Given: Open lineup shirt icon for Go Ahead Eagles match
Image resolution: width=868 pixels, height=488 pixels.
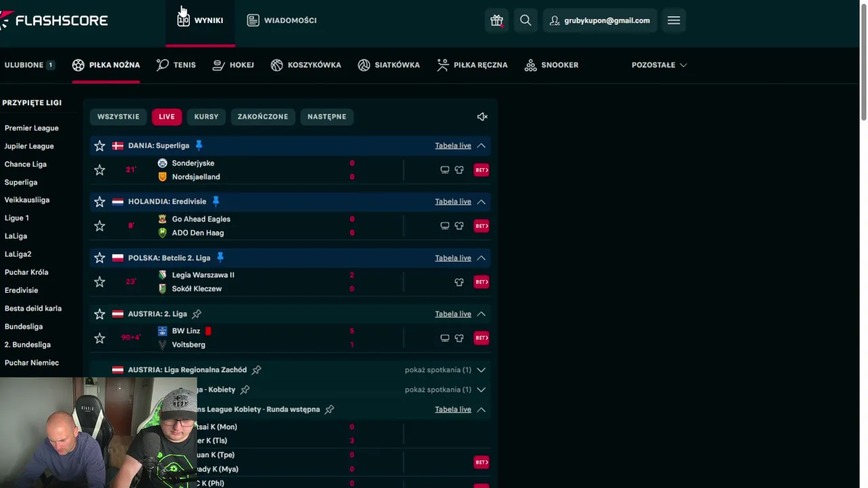Looking at the screenshot, I should point(459,226).
